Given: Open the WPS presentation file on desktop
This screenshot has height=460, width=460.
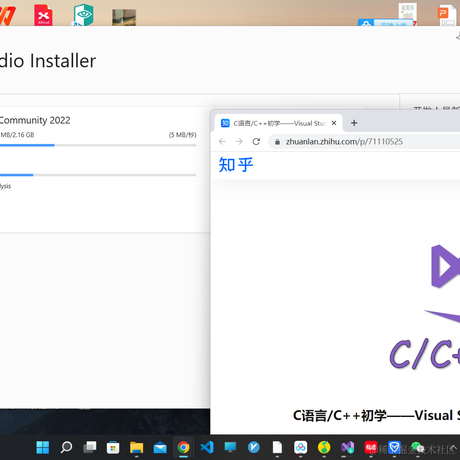Looking at the screenshot, I should tap(447, 15).
